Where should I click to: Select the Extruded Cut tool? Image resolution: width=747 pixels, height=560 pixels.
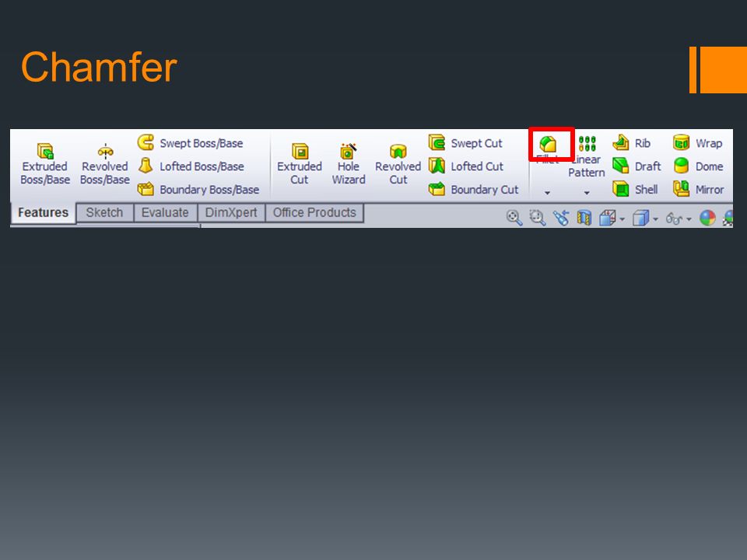(300, 164)
